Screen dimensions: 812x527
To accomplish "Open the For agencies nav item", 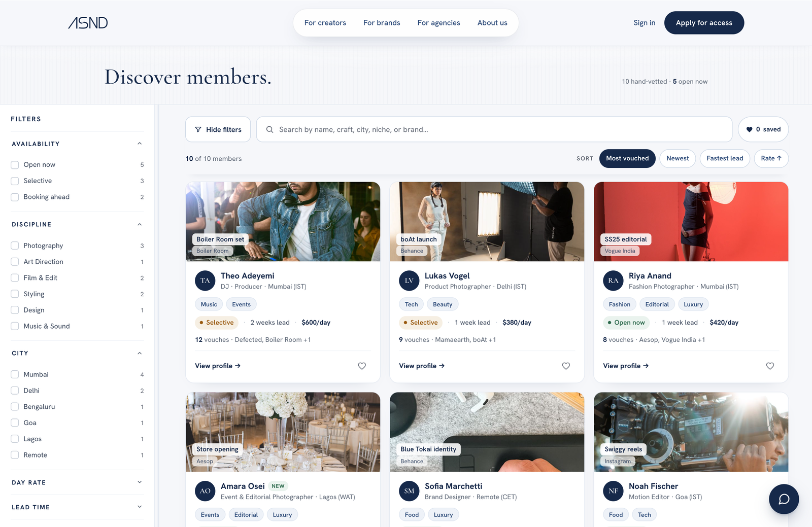I will click(439, 23).
